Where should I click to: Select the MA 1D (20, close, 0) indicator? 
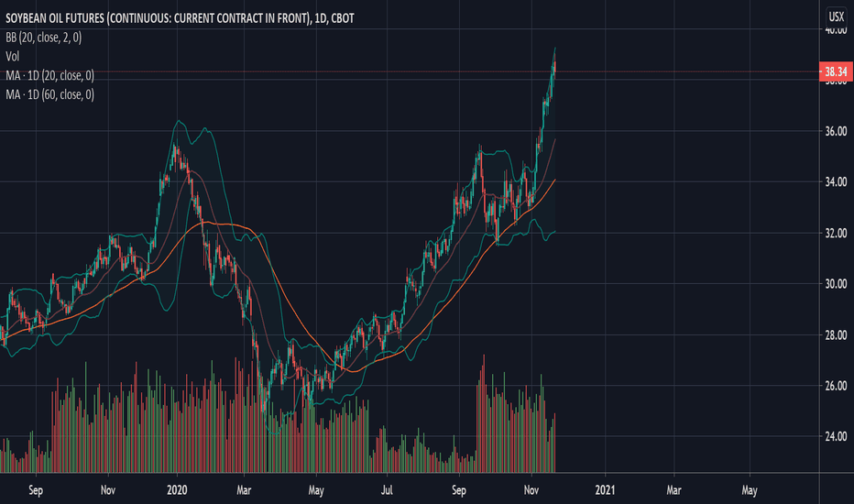pos(49,75)
